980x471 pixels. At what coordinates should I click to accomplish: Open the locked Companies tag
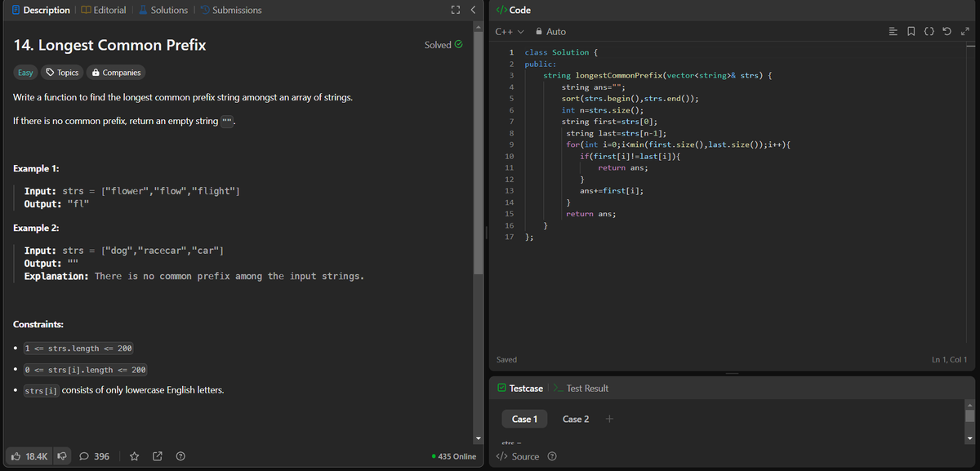(116, 73)
